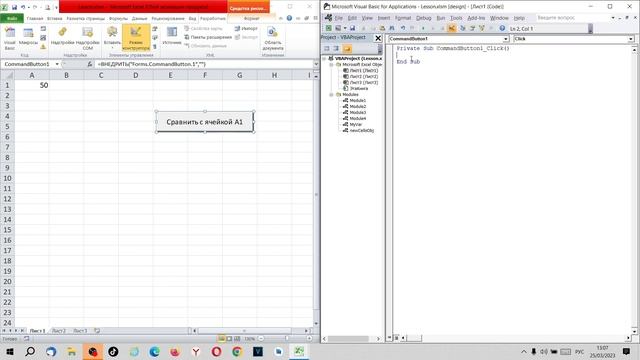Toggle Folders icon in Project panel

[347, 49]
